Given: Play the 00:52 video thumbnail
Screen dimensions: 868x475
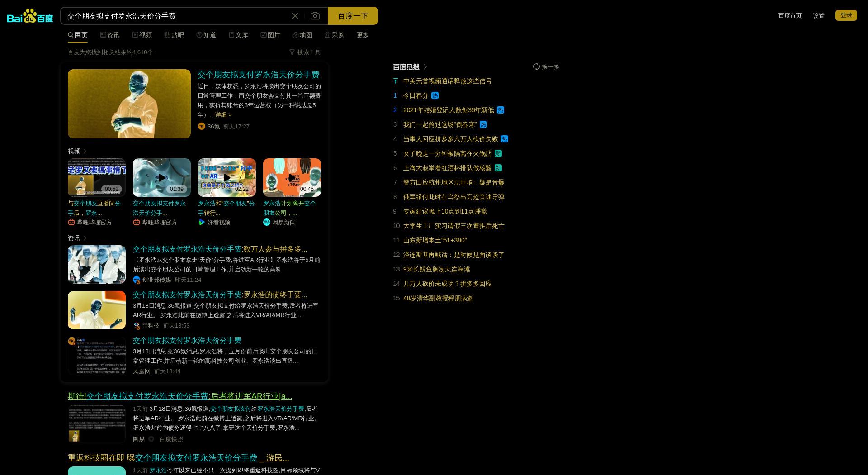Looking at the screenshot, I should click(x=97, y=177).
